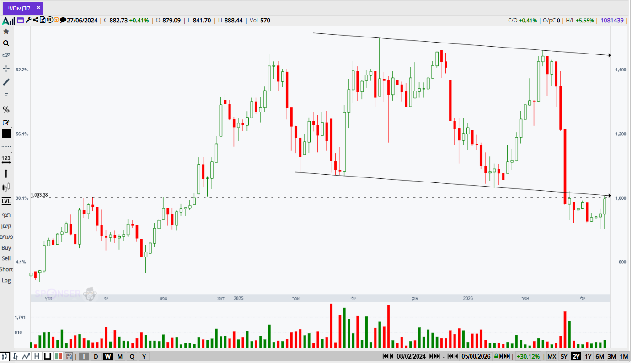This screenshot has height=364, width=632.
Task: Click the רצף button in the sidebar
Action: point(6,215)
